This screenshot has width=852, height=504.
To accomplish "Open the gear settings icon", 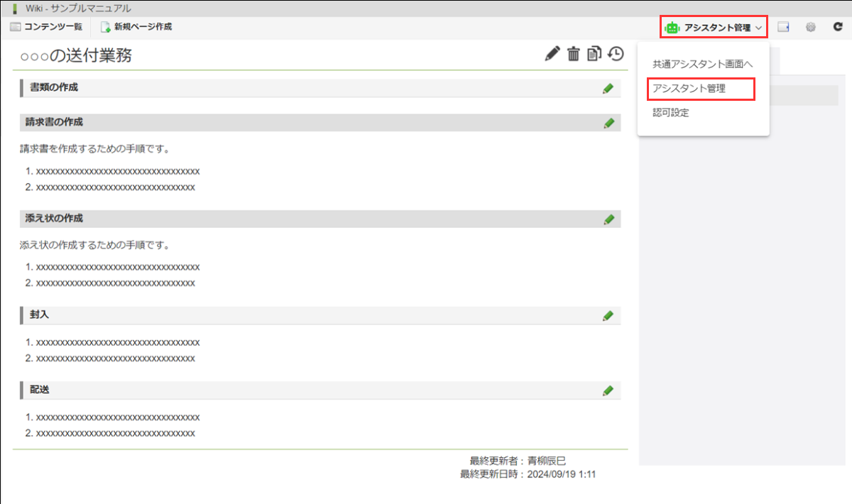I will [x=811, y=28].
